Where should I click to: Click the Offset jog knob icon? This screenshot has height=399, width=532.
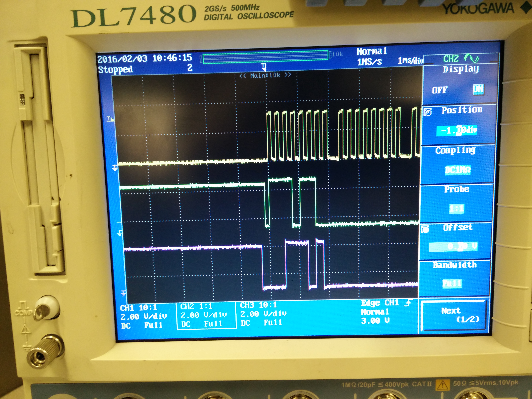pos(425,229)
